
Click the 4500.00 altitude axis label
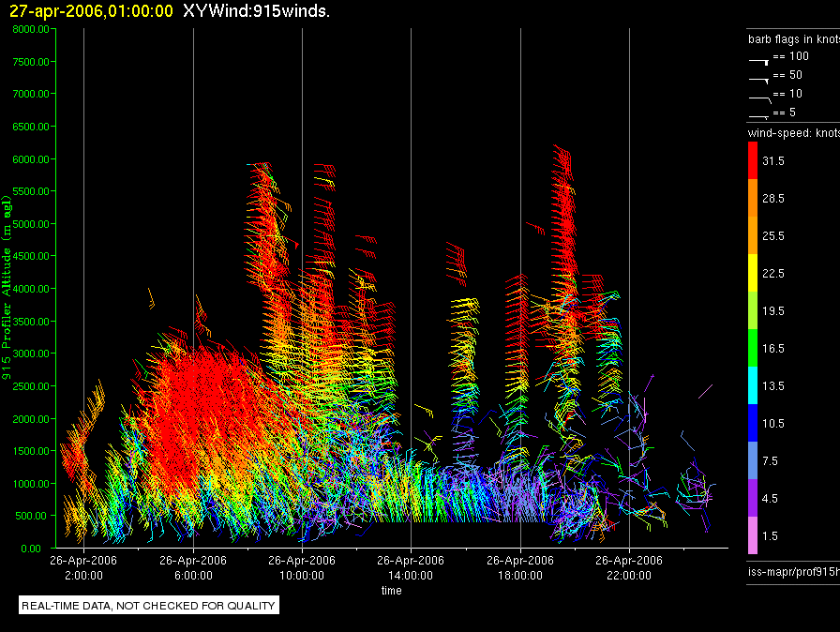tap(31, 256)
